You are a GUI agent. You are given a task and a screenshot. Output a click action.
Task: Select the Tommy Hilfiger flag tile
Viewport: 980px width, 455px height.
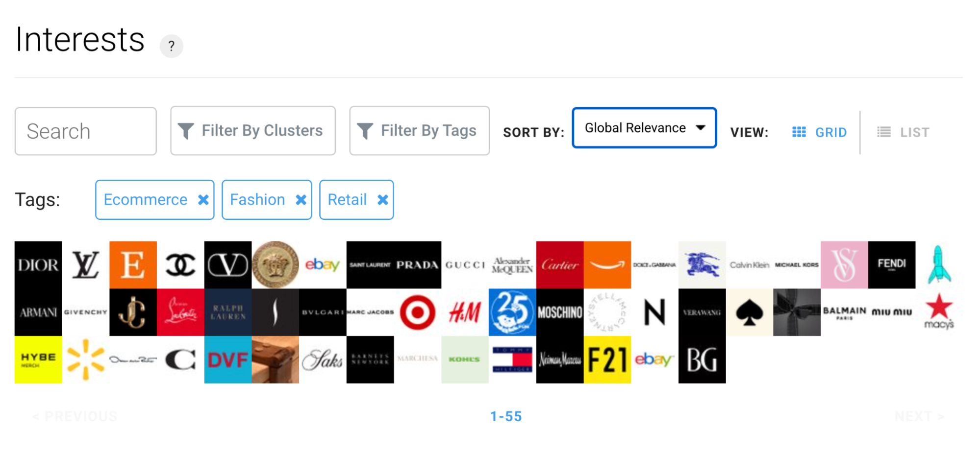[512, 359]
